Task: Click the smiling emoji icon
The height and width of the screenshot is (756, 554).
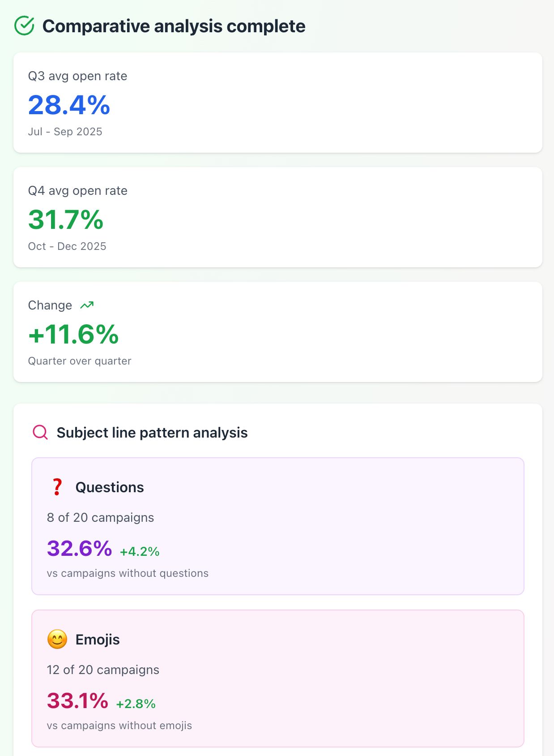Action: 57,640
